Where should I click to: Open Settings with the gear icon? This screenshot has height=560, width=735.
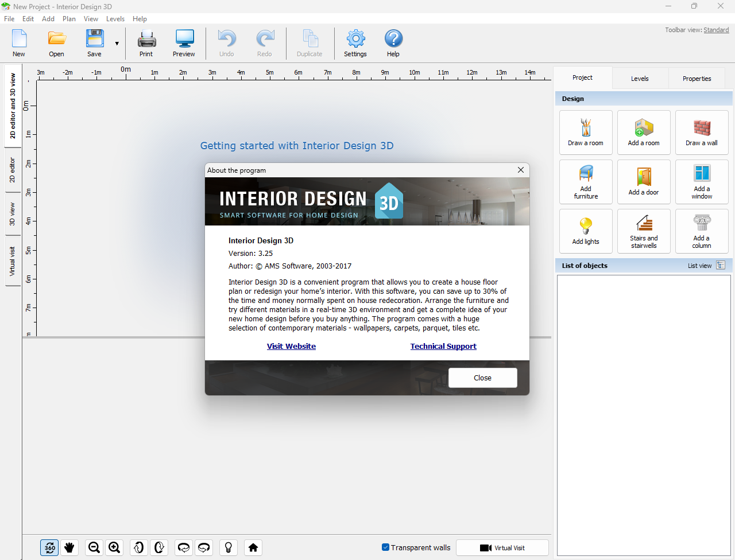click(355, 44)
